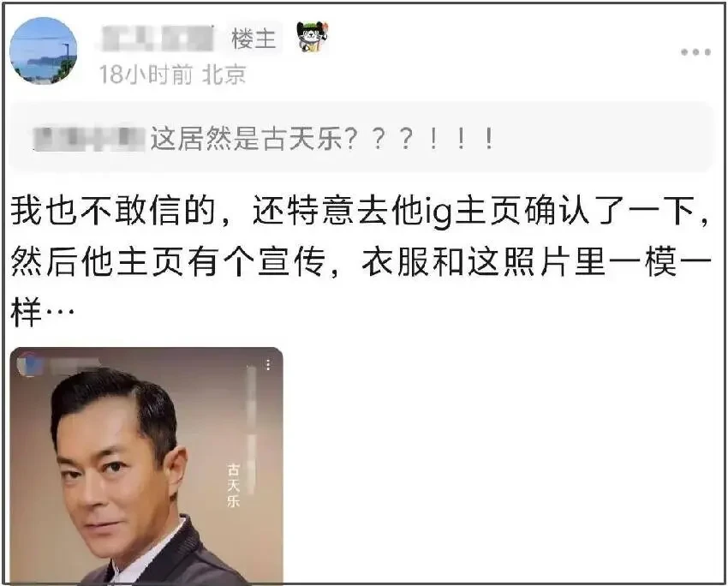This screenshot has width=728, height=586.
Task: Tap the trailing 样… text line
Action: [42, 311]
